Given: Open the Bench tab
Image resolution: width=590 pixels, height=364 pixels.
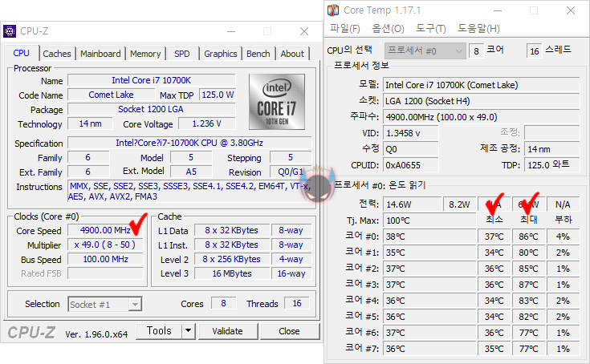Looking at the screenshot, I should (x=258, y=54).
